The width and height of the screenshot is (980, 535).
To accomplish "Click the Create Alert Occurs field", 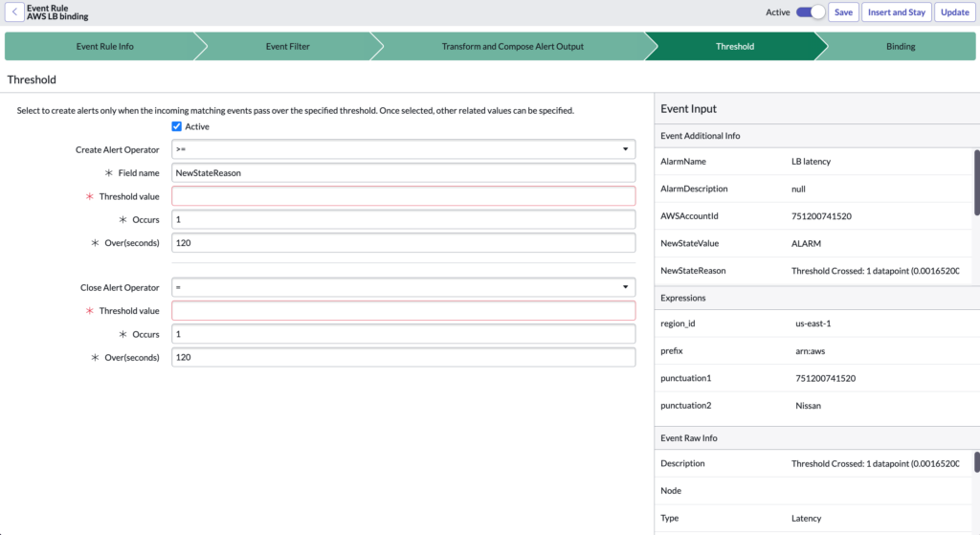I will [403, 219].
